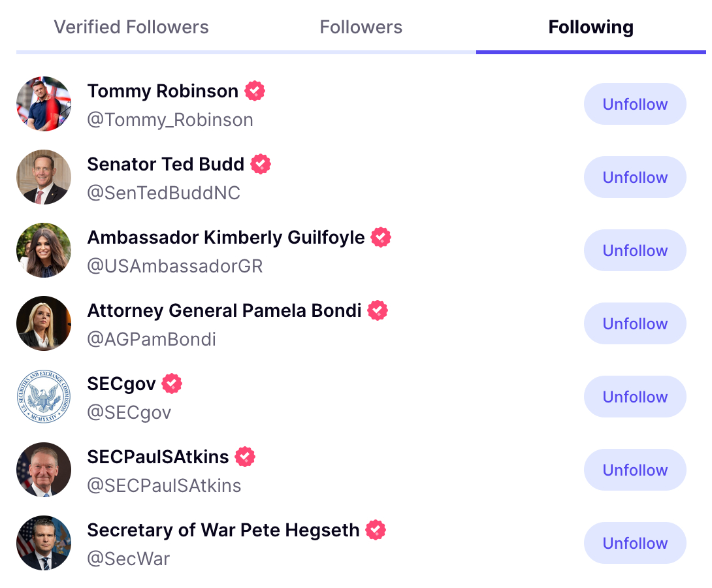The image size is (712, 588).
Task: Open Senator Ted Budd's profile photo
Action: tap(44, 177)
